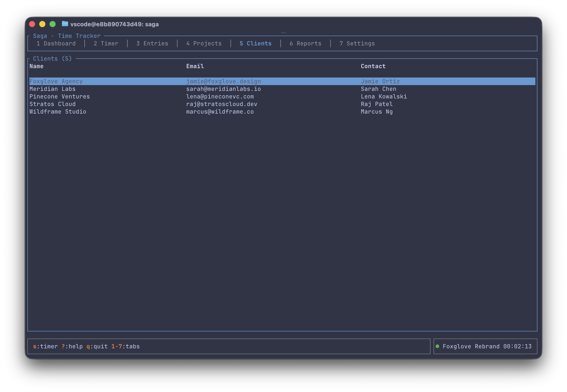Select the Pinecone Ventures client row
Viewport: 567px width, 392px height.
[x=60, y=96]
